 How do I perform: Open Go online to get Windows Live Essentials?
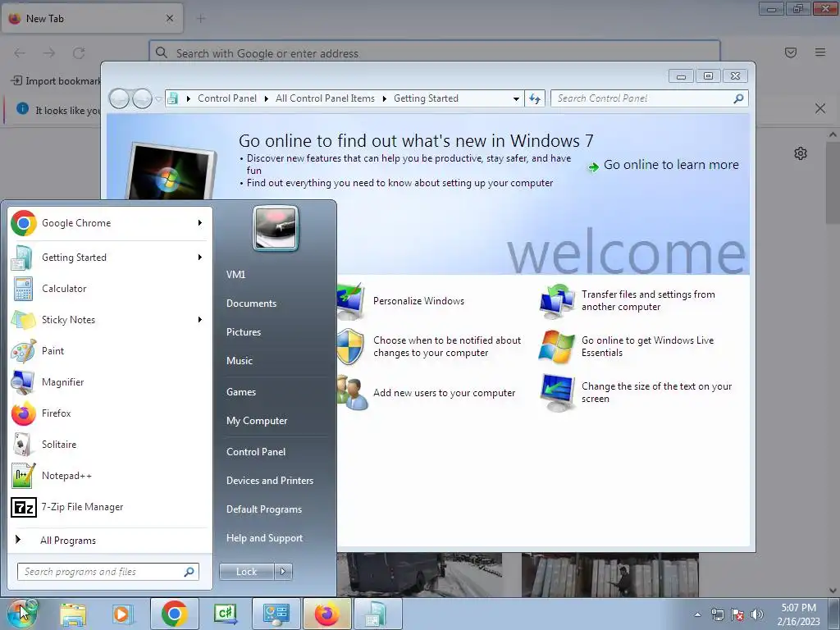647,347
